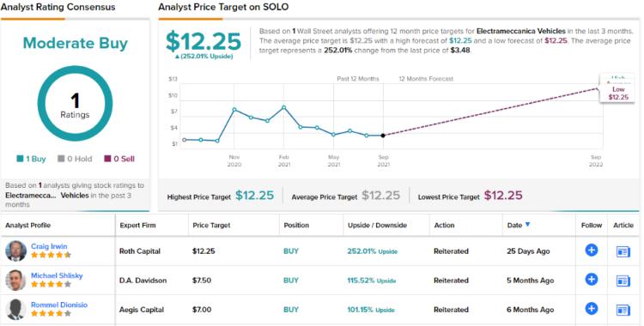Viewport: 644px width, 326px height.
Task: Open Craig Irwin analyst profile link
Action: (x=49, y=246)
